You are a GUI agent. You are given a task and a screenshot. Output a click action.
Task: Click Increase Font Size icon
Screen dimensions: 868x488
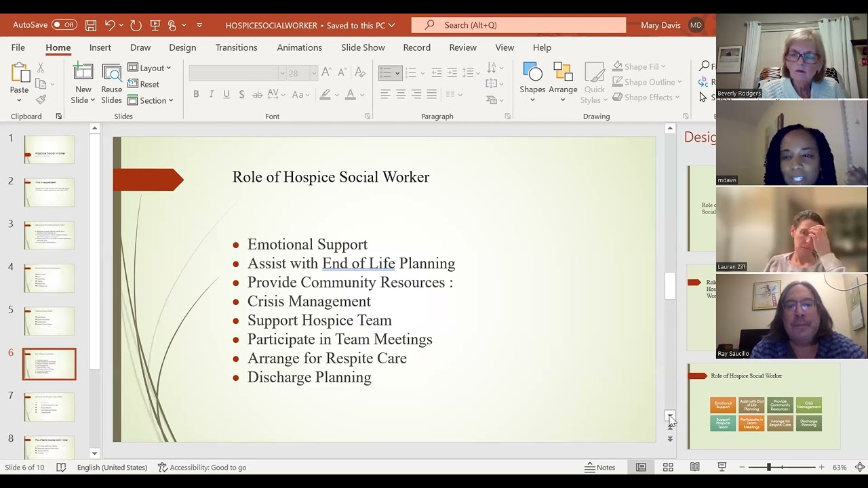326,73
